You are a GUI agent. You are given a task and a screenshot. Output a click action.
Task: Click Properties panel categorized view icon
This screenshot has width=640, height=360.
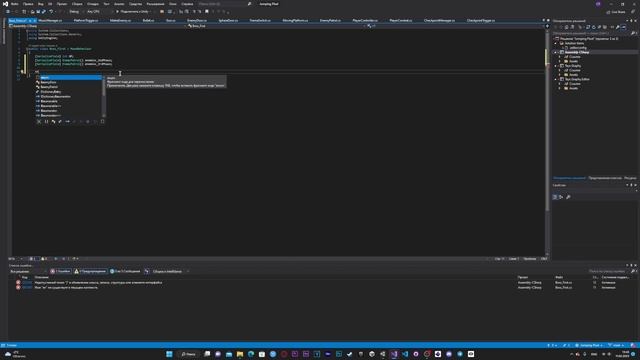(555, 197)
